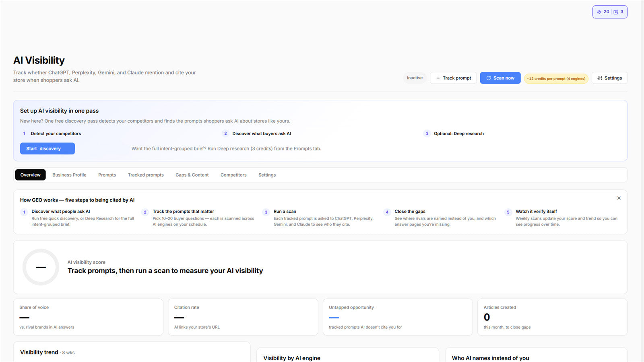Click the 'Run a scan' step title
The height and width of the screenshot is (362, 644).
click(285, 212)
